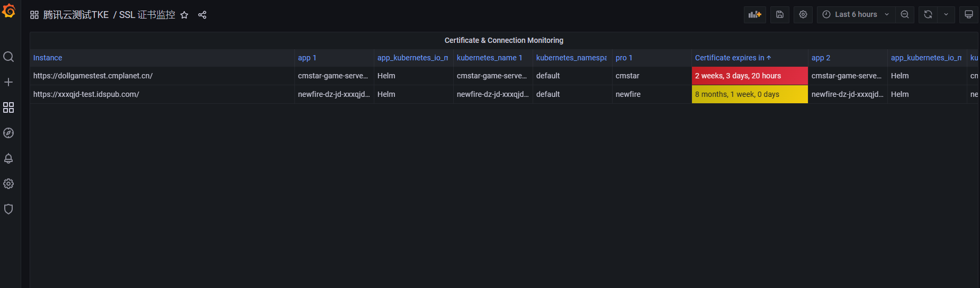This screenshot has height=288, width=980.
Task: Toggle sort on Certificate expires in column
Action: (x=733, y=58)
